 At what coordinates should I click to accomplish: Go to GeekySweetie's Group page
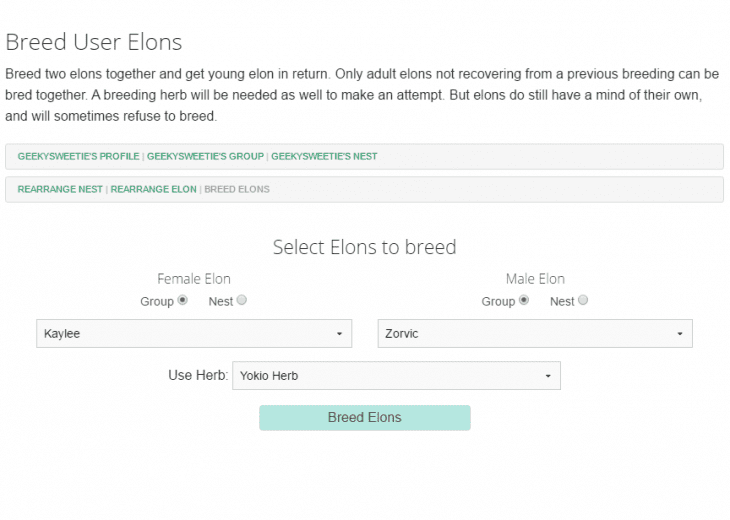tap(205, 157)
